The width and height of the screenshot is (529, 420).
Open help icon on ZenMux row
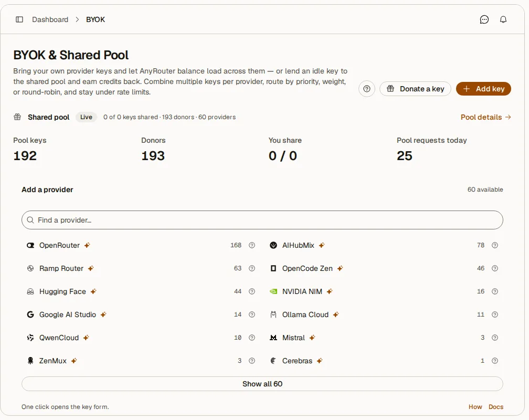(252, 361)
